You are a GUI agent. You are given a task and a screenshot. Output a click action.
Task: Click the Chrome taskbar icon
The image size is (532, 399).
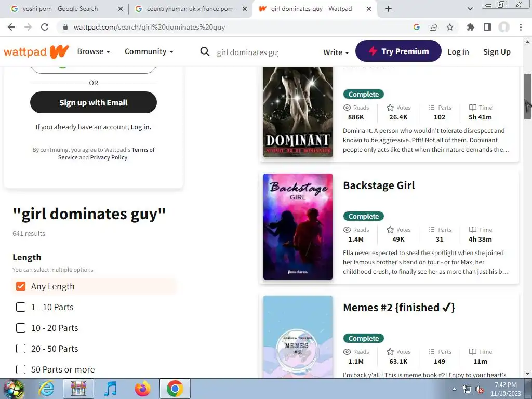tap(175, 389)
